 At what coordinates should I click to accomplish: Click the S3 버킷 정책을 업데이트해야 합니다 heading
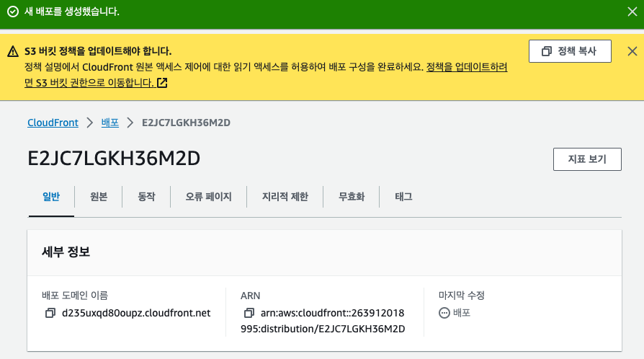pos(98,51)
